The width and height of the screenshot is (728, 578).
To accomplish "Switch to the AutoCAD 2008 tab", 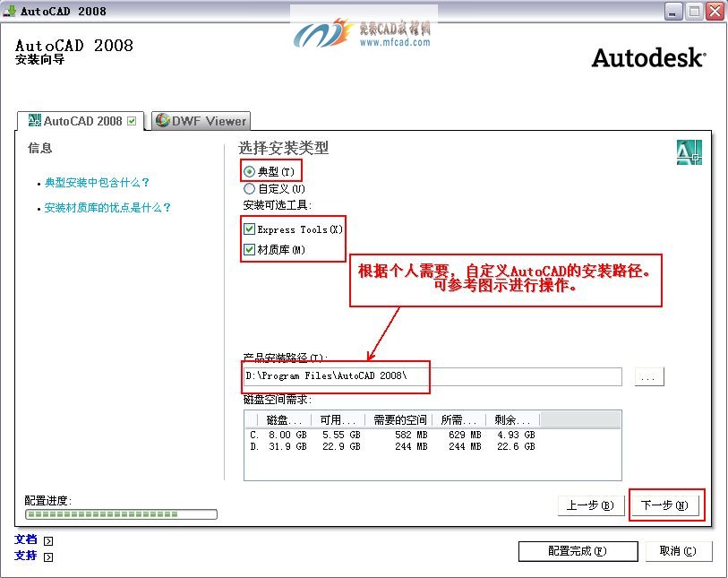I will [81, 121].
